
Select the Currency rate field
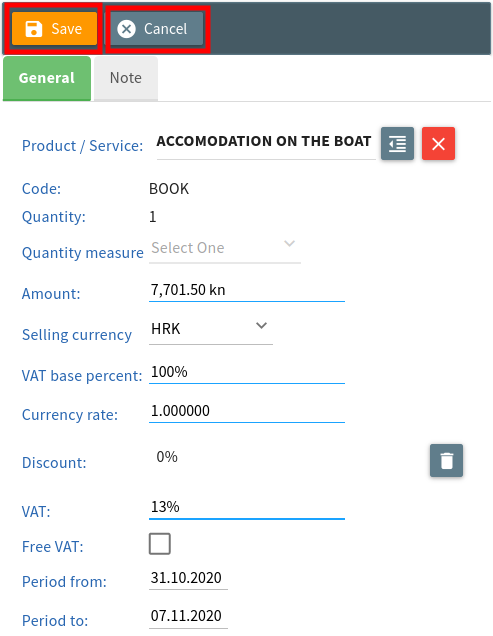pyautogui.click(x=247, y=410)
